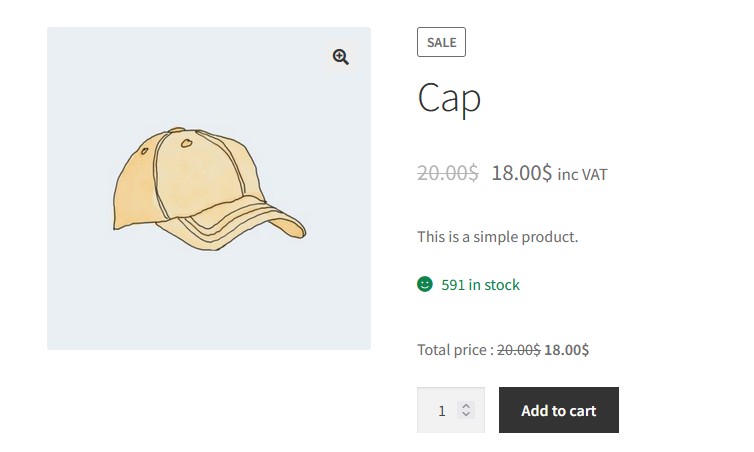Open the Cap product photo
The image size is (754, 452).
coord(209,188)
